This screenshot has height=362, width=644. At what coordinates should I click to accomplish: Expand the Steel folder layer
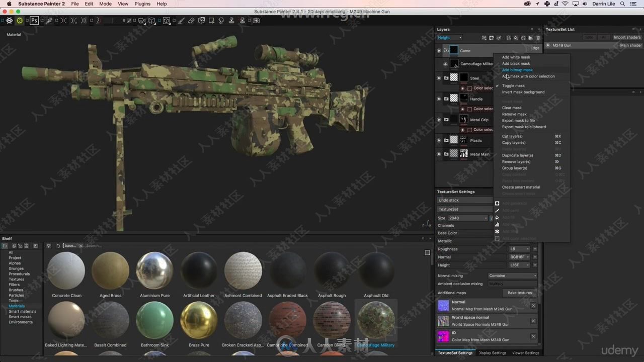click(446, 78)
